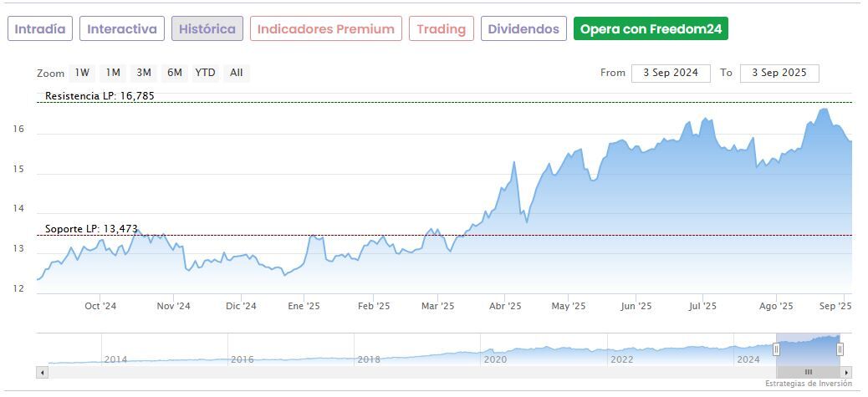
Task: Open Indicadores Premium tab
Action: pos(325,28)
